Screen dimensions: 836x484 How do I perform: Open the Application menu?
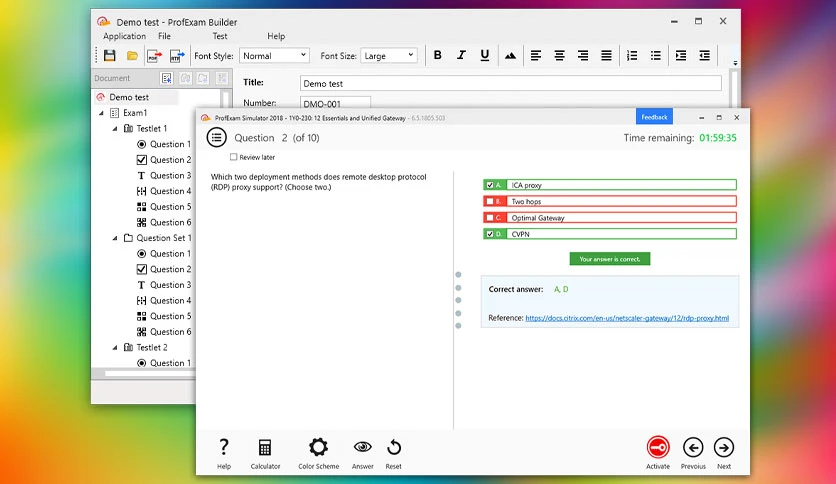click(124, 36)
